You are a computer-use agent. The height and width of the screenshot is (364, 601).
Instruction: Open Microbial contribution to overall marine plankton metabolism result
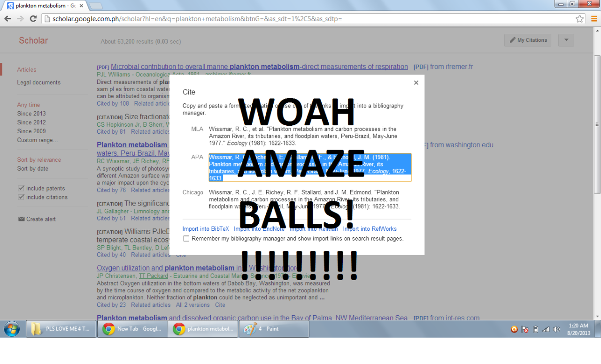pyautogui.click(x=259, y=67)
